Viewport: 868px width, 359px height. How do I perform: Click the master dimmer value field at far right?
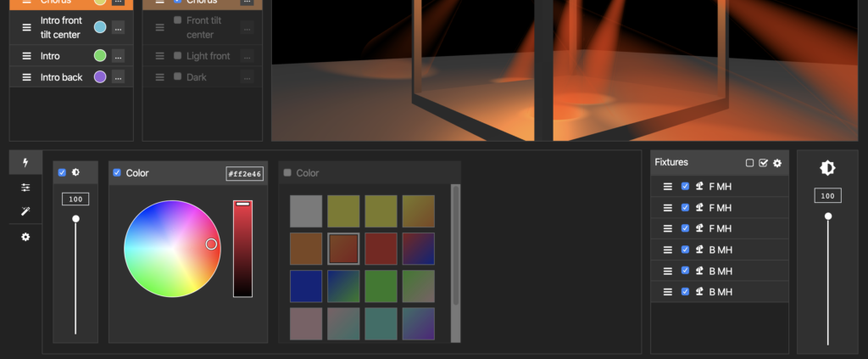point(827,195)
